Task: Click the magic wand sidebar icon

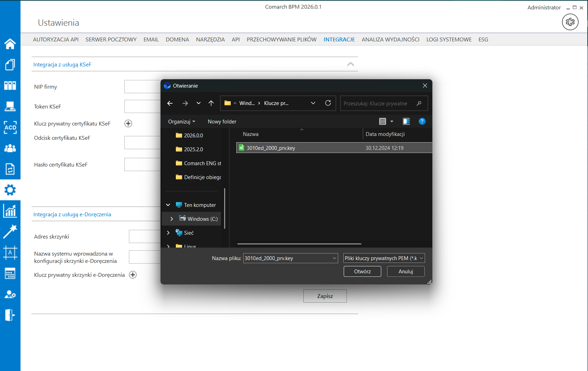Action: [x=10, y=232]
